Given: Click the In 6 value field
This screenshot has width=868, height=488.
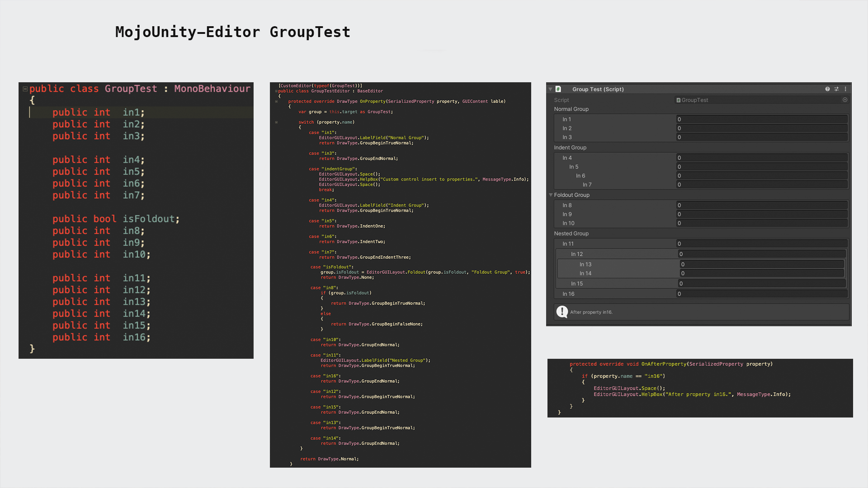Looking at the screenshot, I should (762, 176).
